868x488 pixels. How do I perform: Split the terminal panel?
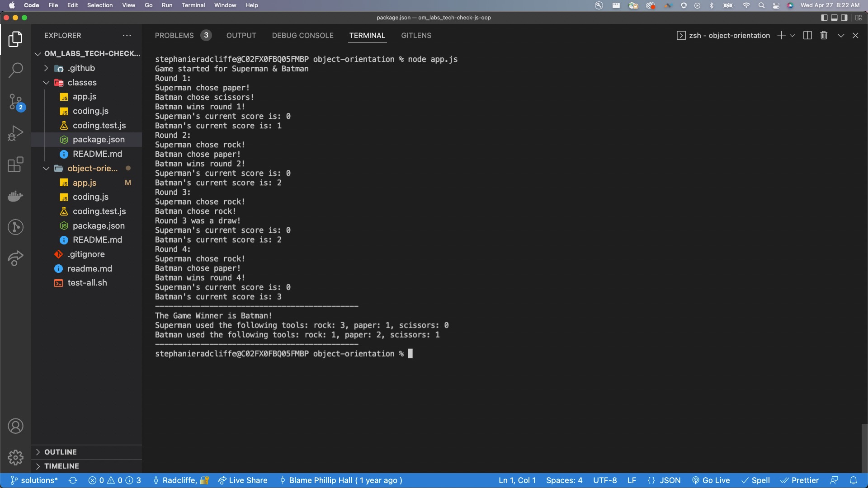click(807, 35)
